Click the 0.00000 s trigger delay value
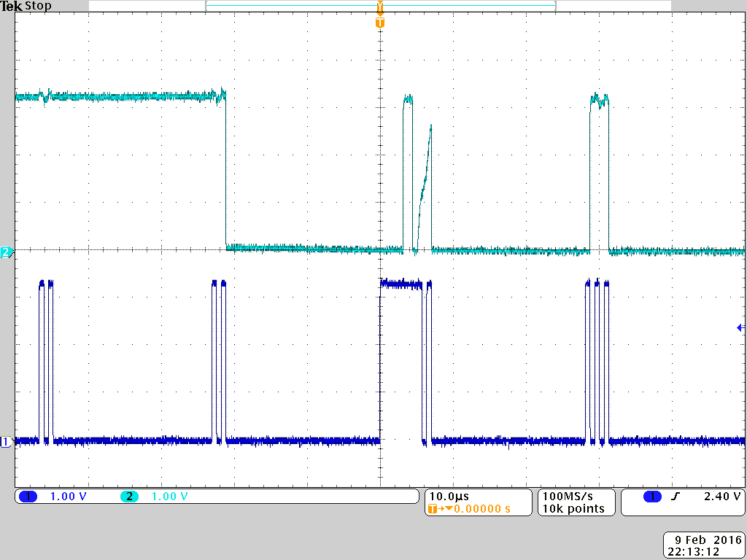The width and height of the screenshot is (747, 560). point(479,508)
